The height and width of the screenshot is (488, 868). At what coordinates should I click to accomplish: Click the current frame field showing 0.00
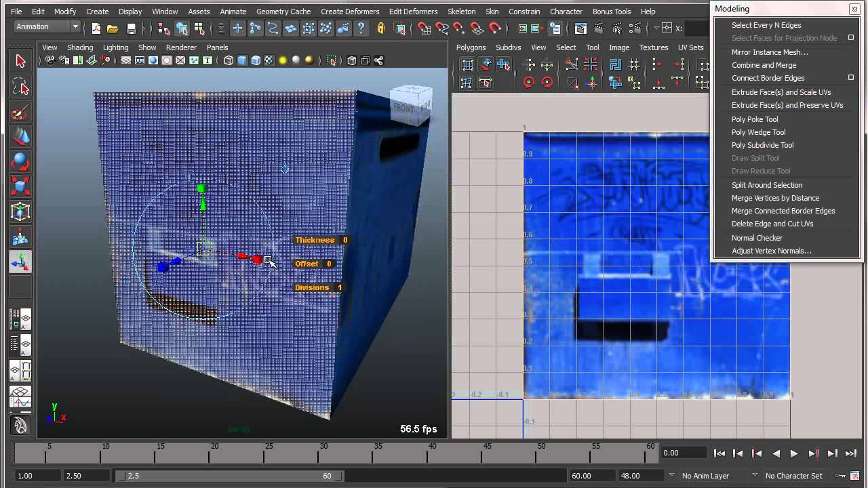point(684,453)
